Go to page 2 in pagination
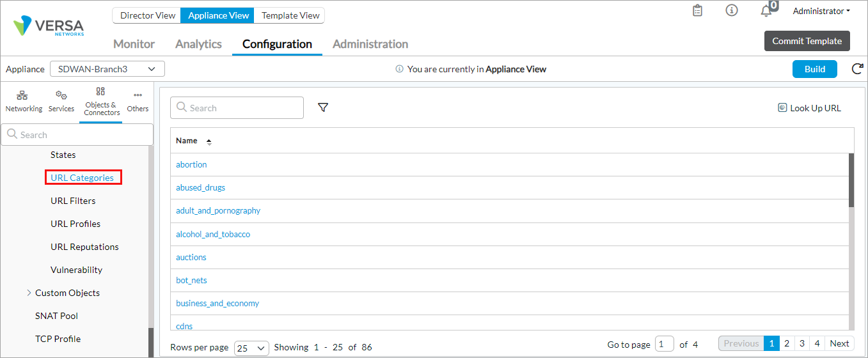Image resolution: width=868 pixels, height=358 pixels. pyautogui.click(x=787, y=343)
